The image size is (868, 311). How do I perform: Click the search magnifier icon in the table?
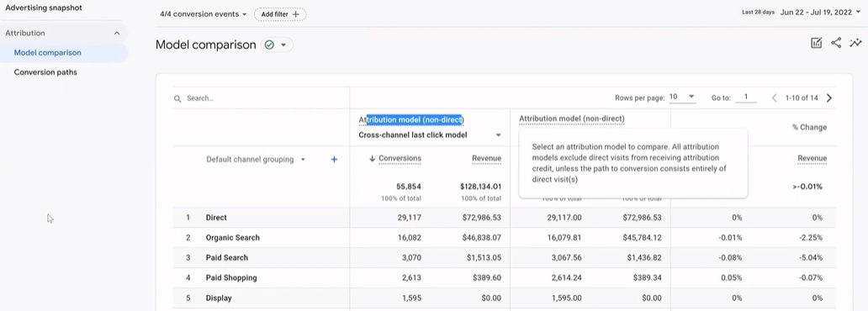click(x=177, y=98)
